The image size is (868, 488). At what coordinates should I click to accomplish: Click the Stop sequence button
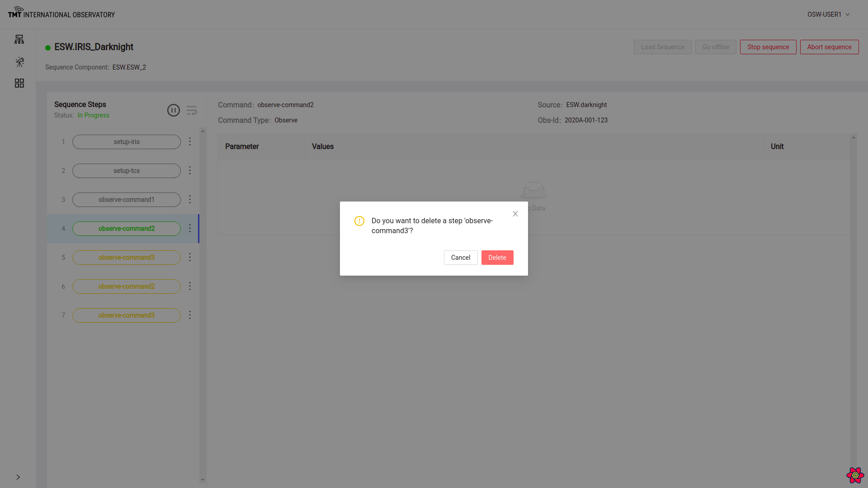pos(768,47)
